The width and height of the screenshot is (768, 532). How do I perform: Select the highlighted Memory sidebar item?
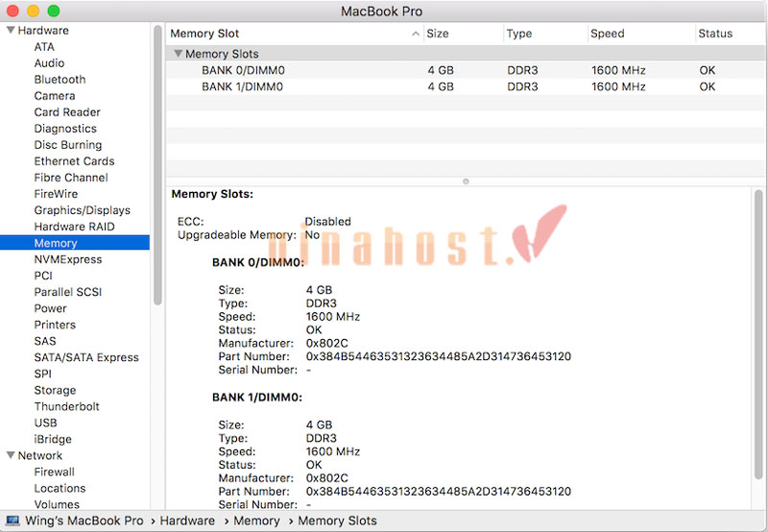75,243
